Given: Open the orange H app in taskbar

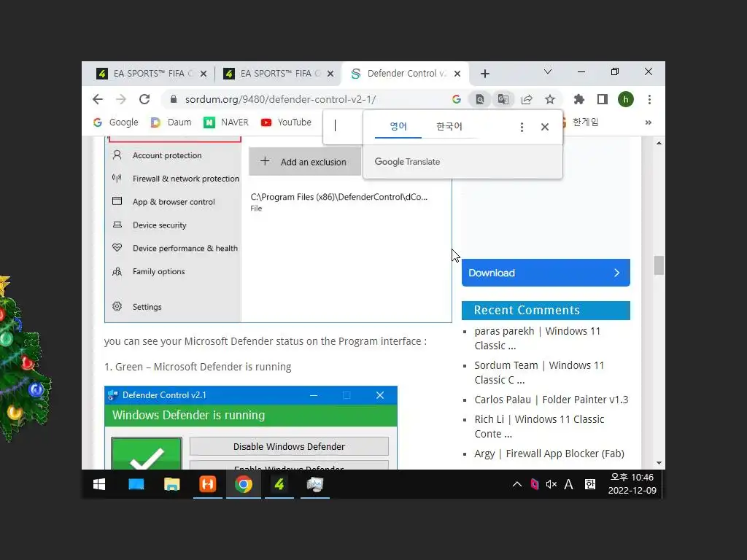Looking at the screenshot, I should (x=208, y=484).
